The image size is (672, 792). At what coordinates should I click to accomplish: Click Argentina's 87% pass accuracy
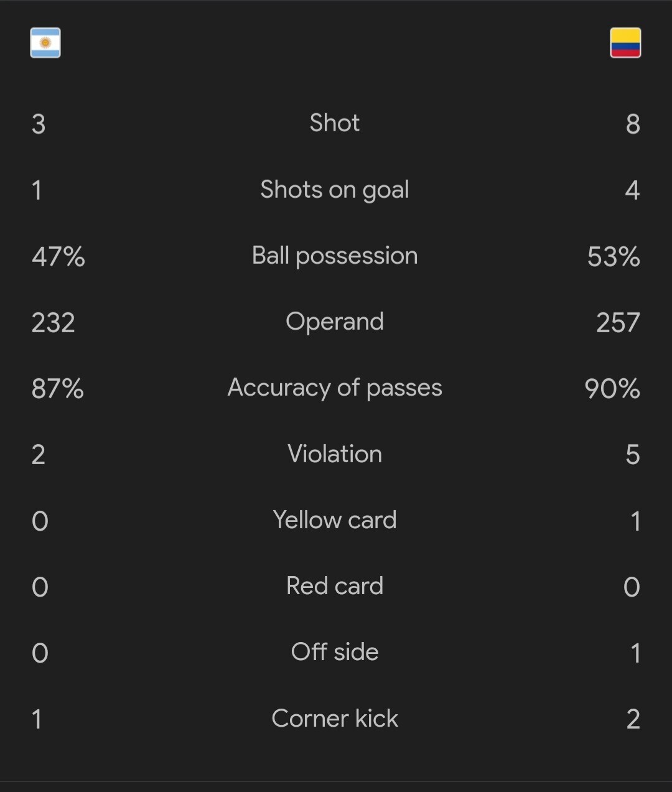coord(58,389)
